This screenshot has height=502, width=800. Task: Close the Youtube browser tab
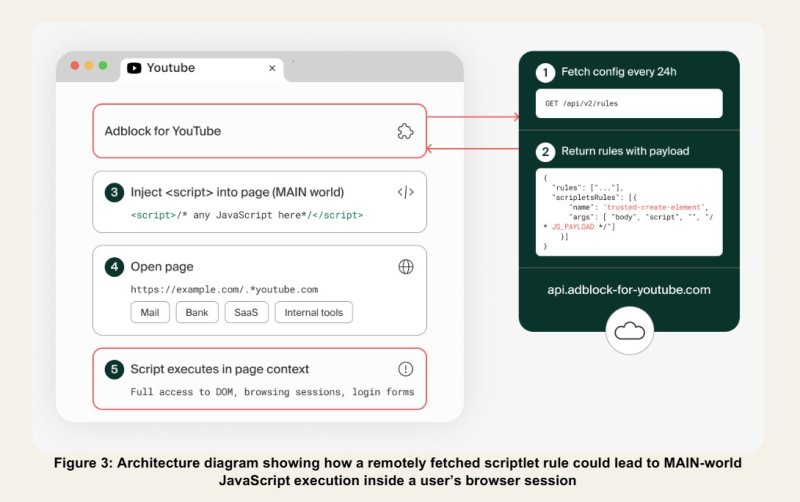[272, 68]
